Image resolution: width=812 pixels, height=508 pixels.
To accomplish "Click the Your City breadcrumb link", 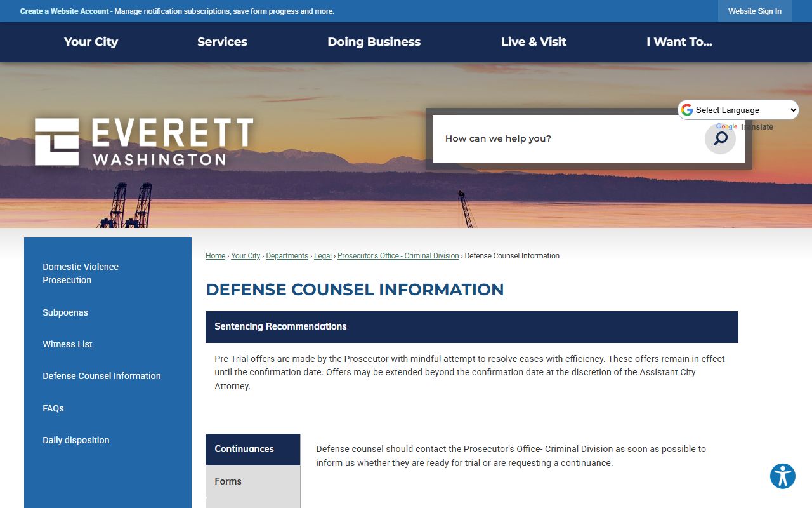I will pyautogui.click(x=246, y=256).
